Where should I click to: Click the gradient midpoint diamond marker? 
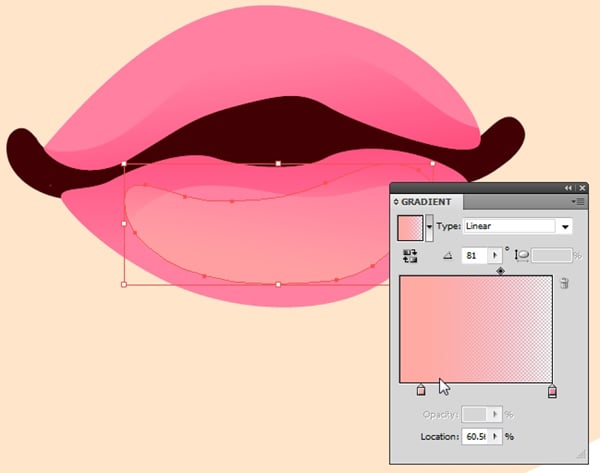[x=501, y=271]
